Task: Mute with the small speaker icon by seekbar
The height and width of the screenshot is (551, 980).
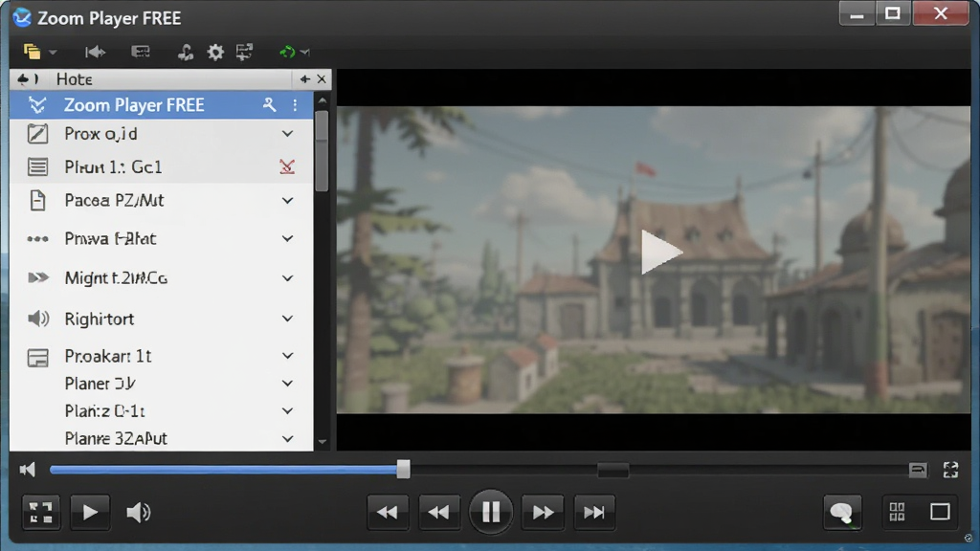Action: [28, 470]
